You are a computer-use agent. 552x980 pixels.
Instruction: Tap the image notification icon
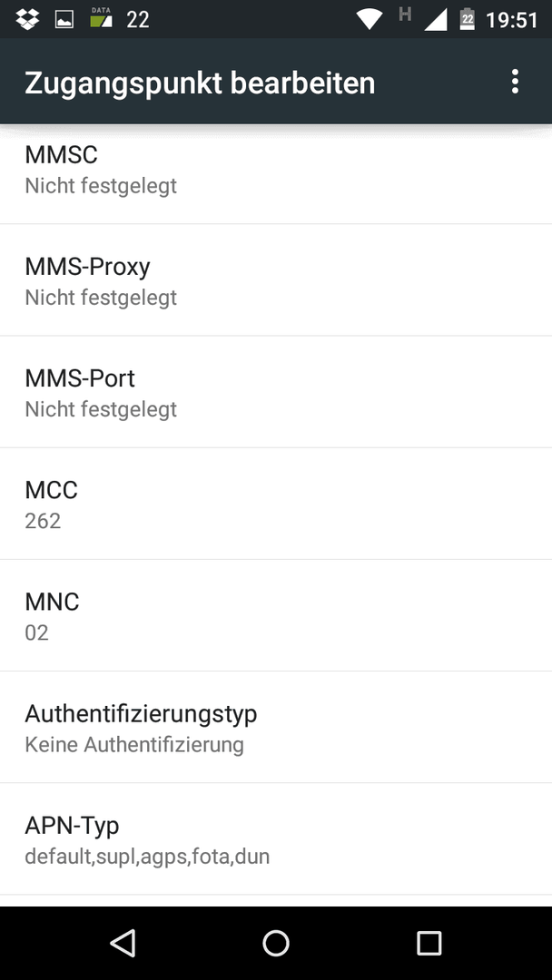pyautogui.click(x=64, y=20)
